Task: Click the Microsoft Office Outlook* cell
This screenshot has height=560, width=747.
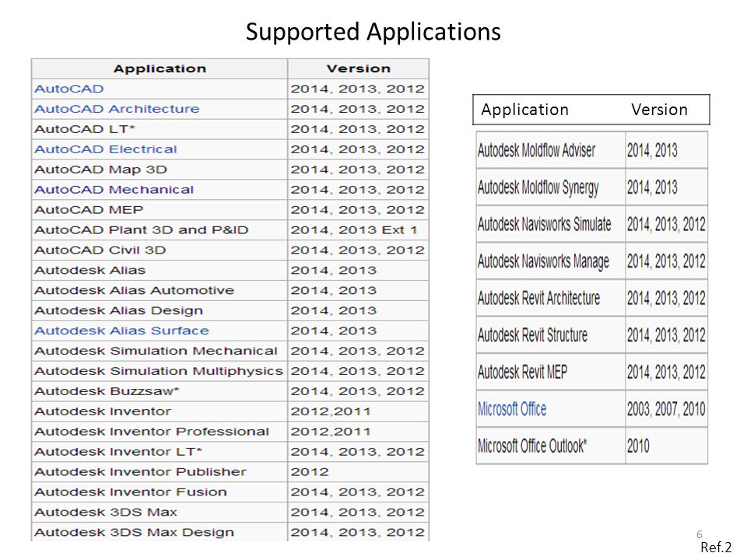Action: click(x=551, y=446)
